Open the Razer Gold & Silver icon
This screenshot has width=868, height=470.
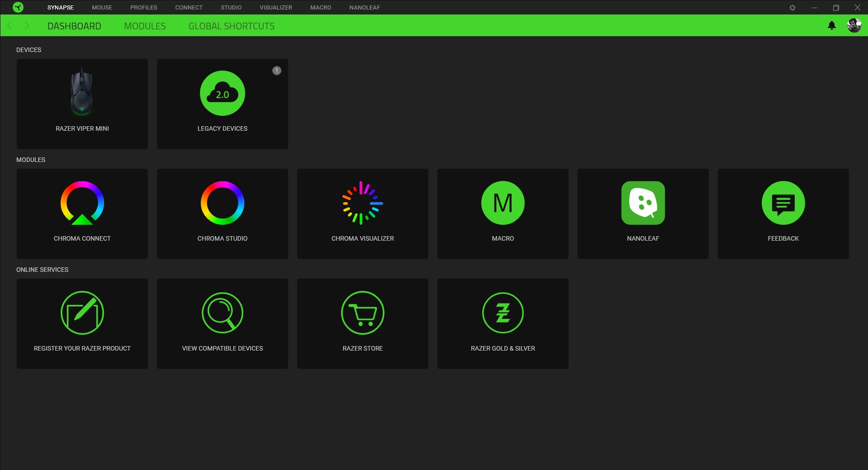point(503,313)
